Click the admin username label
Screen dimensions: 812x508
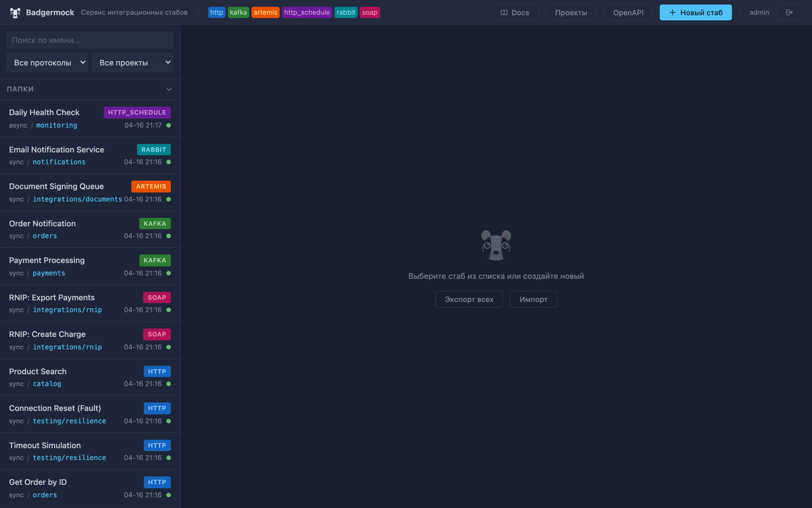(759, 12)
